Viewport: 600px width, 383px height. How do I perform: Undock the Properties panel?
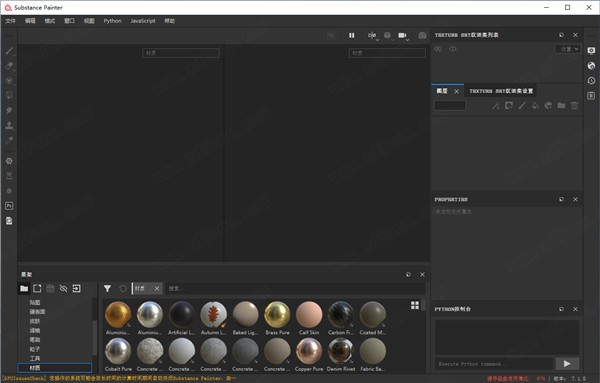(561, 199)
